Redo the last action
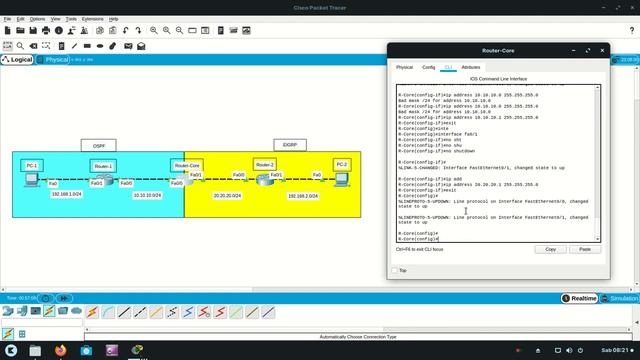The width and height of the screenshot is (640, 360). 138,30
